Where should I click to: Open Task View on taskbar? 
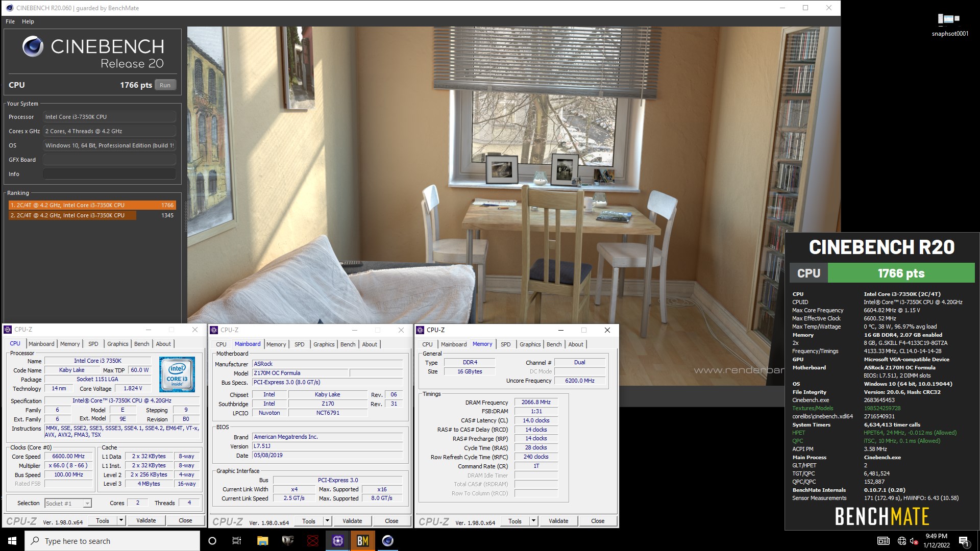[237, 541]
